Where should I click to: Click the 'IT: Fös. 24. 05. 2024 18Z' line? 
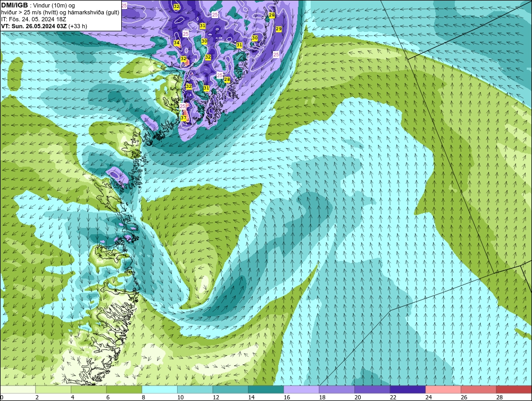click(34, 19)
